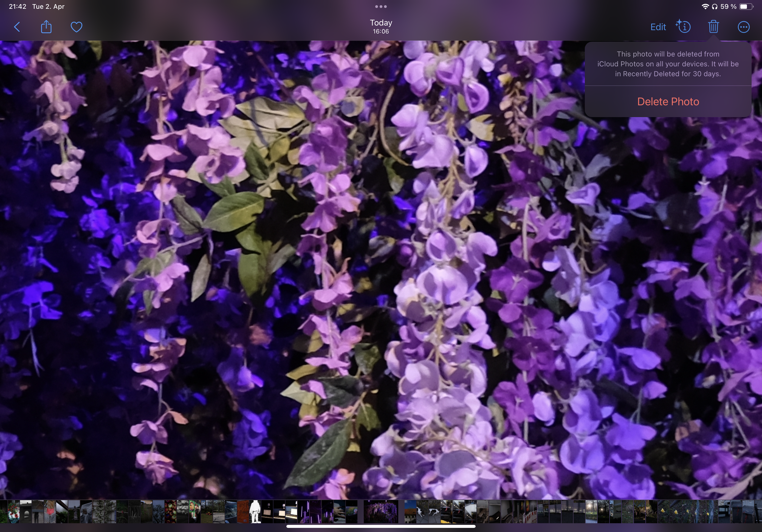Viewport: 762px width, 532px height.
Task: Tap the multitasking three dots at top
Action: (381, 6)
